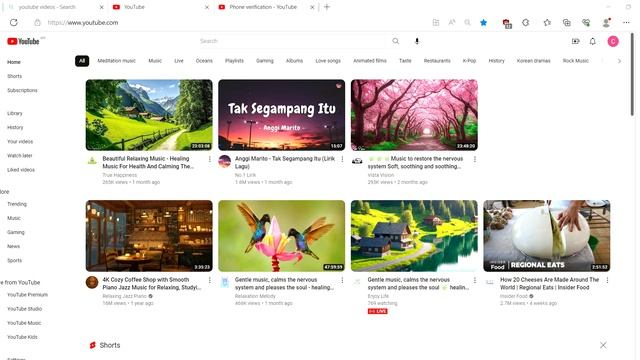
Task: Play the Regional Eats cheese thumbnail
Action: pyautogui.click(x=547, y=236)
